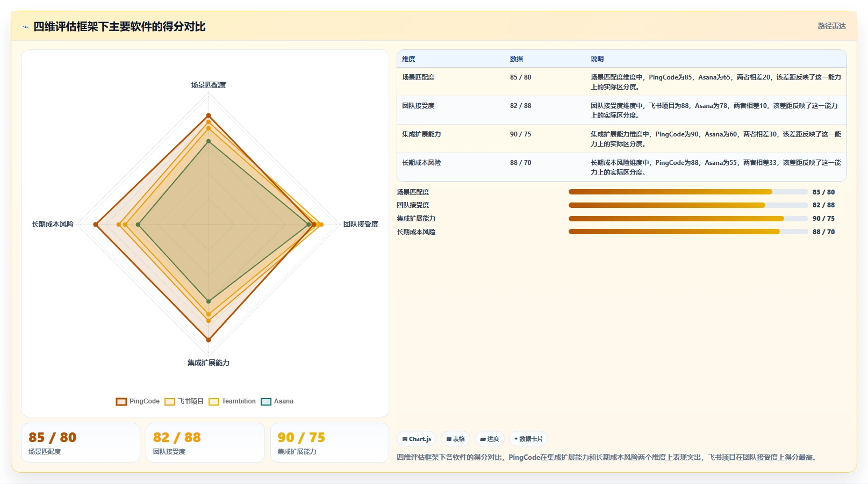868x484 pixels.
Task: Click the 团队接受度 progress bar
Action: (688, 205)
